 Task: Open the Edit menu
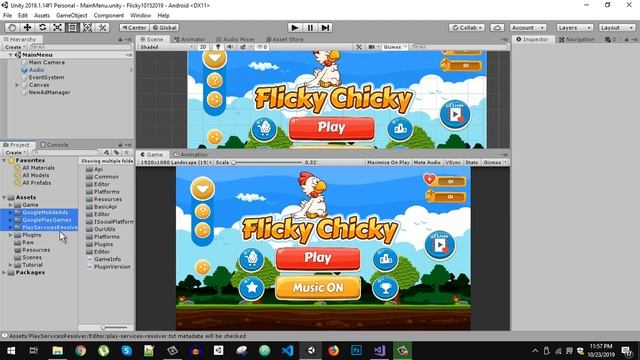(23, 15)
